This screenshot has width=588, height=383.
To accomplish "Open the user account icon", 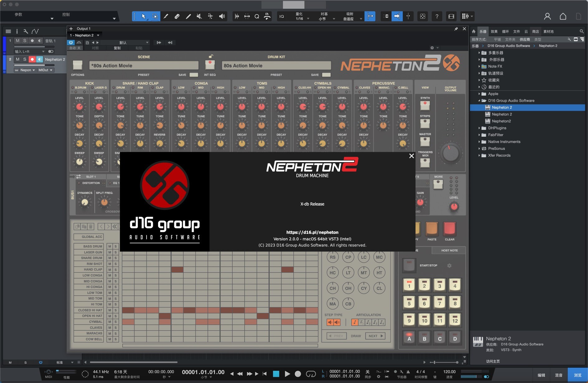I will tap(547, 16).
